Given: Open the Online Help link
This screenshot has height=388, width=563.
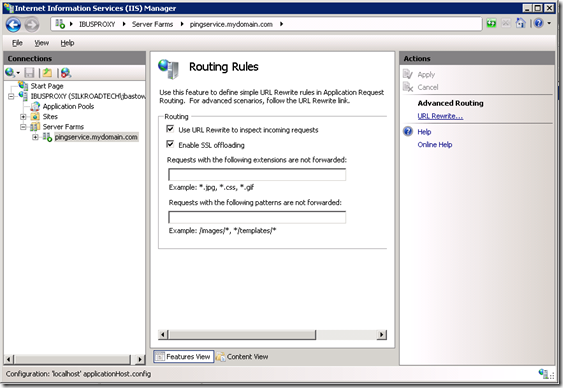Looking at the screenshot, I should (435, 145).
